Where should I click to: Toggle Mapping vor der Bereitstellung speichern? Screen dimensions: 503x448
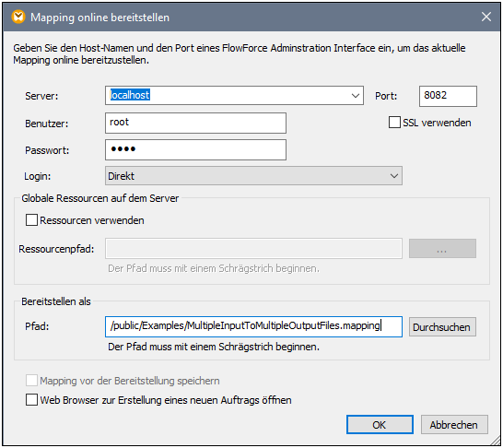(31, 381)
